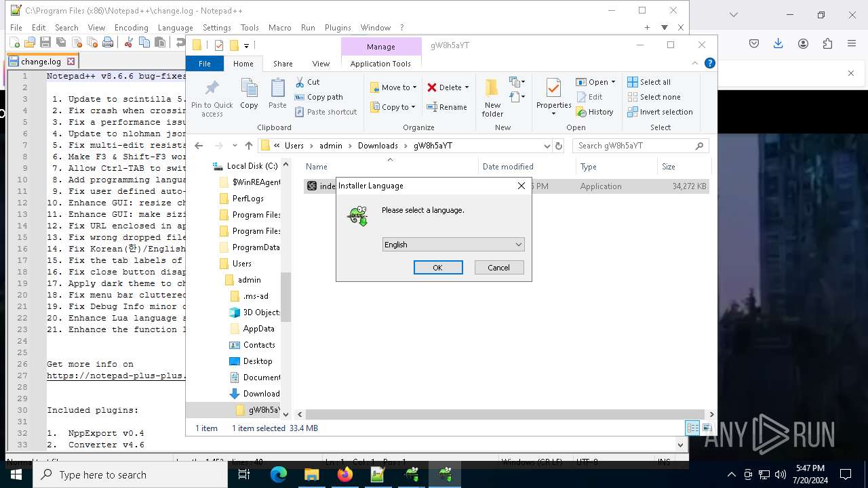Click the Refresh button next to address bar

[x=559, y=146]
